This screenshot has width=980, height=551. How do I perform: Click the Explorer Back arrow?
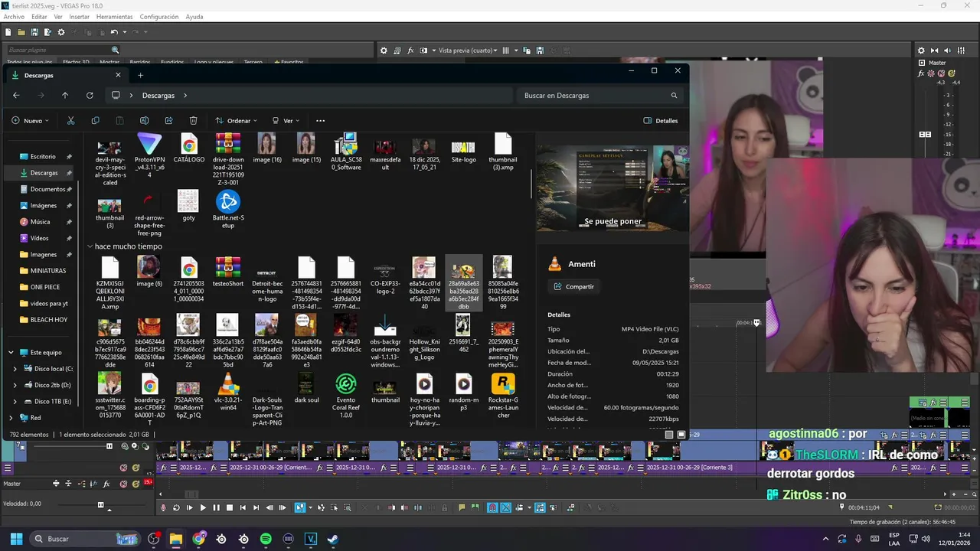[16, 96]
